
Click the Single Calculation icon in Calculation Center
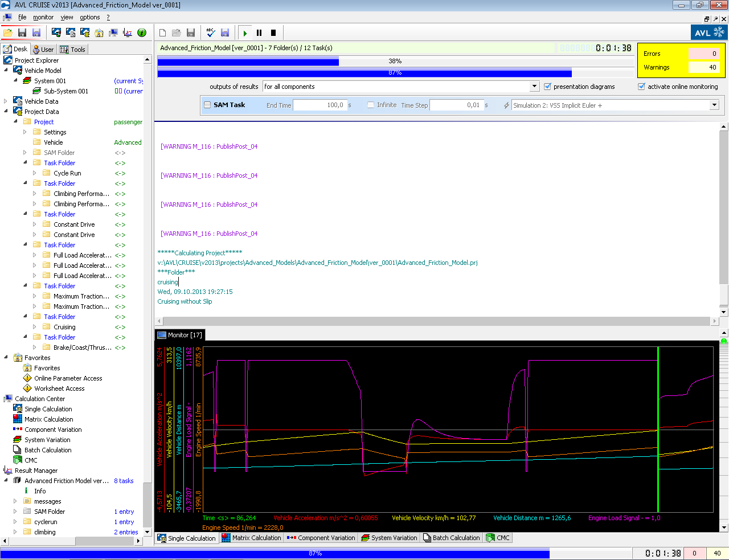(x=18, y=409)
